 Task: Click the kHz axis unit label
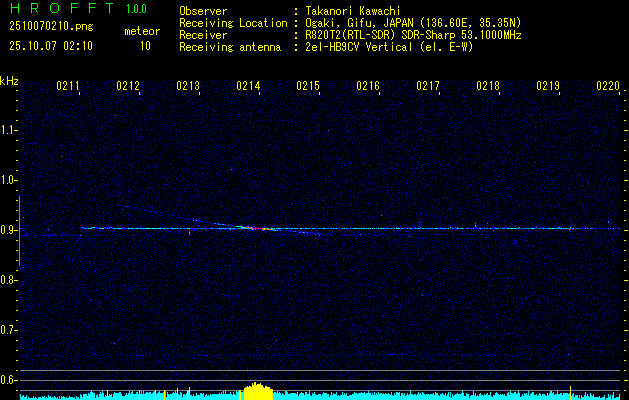pos(9,81)
